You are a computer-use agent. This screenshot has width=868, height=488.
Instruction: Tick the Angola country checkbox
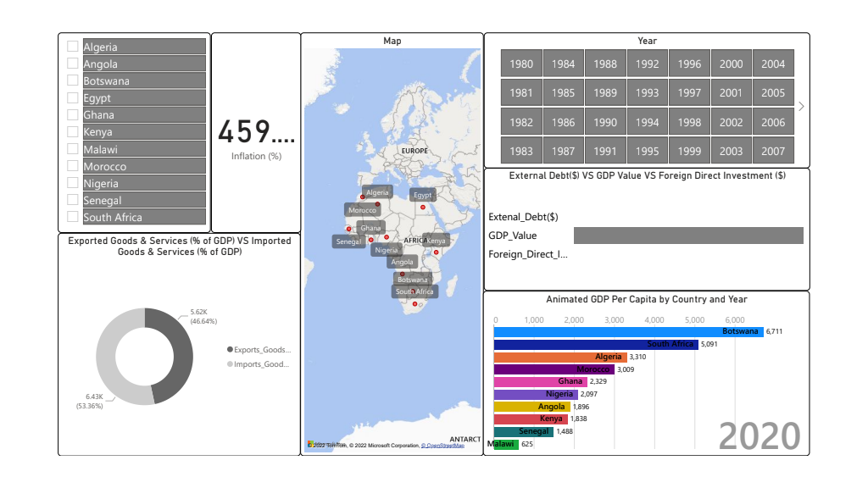pyautogui.click(x=73, y=64)
